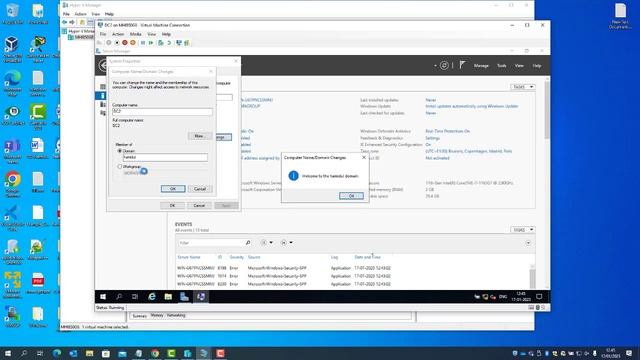Switch to Networking tab in Hyper-V Manager

(176, 316)
